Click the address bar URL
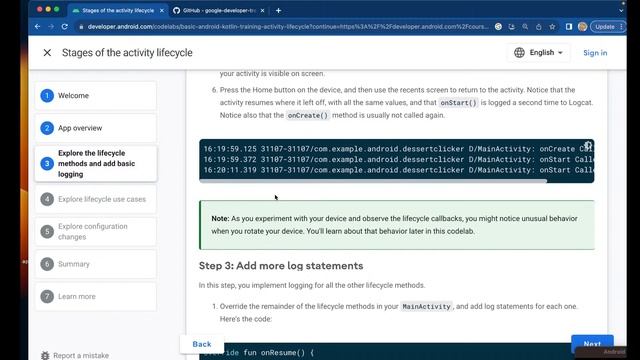 288,27
